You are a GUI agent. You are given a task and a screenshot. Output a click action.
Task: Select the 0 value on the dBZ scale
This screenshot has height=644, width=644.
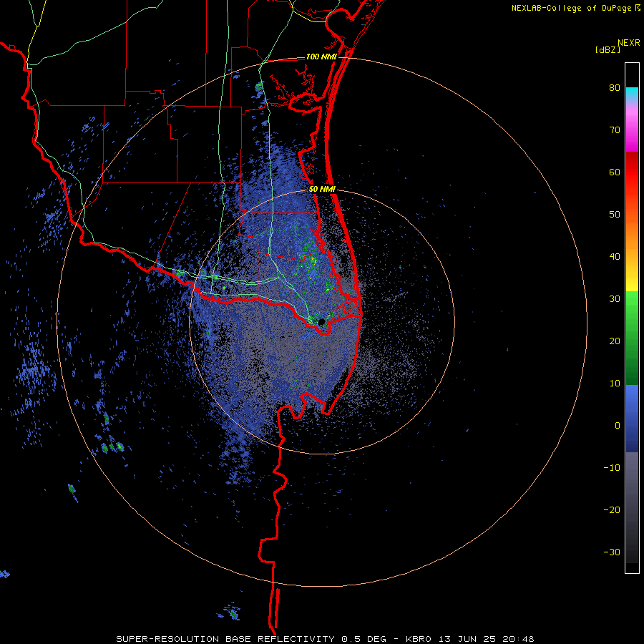point(618,426)
